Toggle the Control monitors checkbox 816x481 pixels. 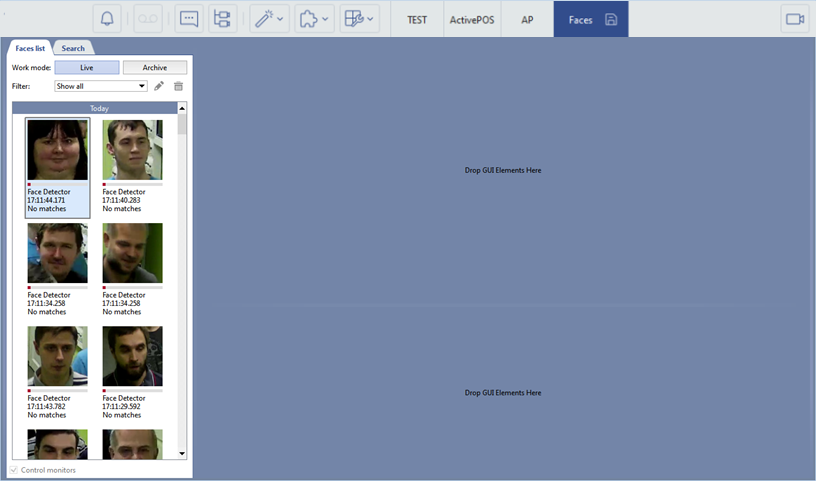pos(14,470)
